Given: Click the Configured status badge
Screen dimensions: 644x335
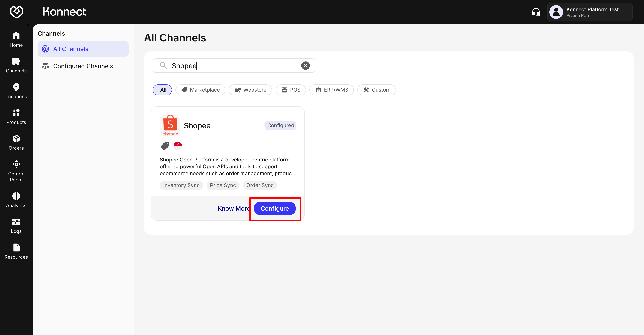Looking at the screenshot, I should click(x=280, y=125).
